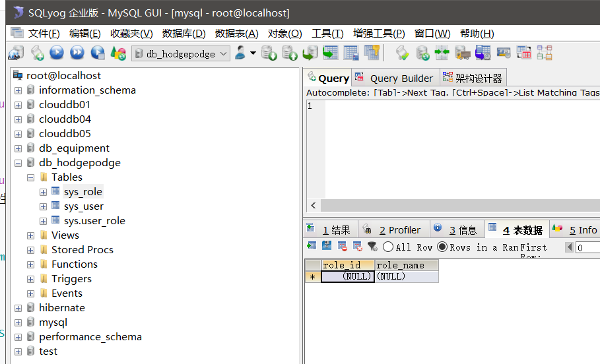The height and width of the screenshot is (364, 600).
Task: Click the execute all queries icon
Action: [77, 52]
